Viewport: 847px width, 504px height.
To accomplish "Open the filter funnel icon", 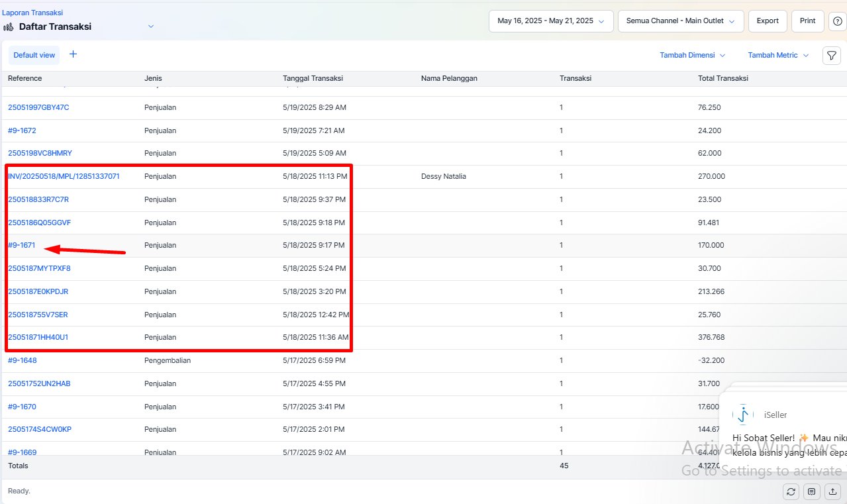I will 831,56.
